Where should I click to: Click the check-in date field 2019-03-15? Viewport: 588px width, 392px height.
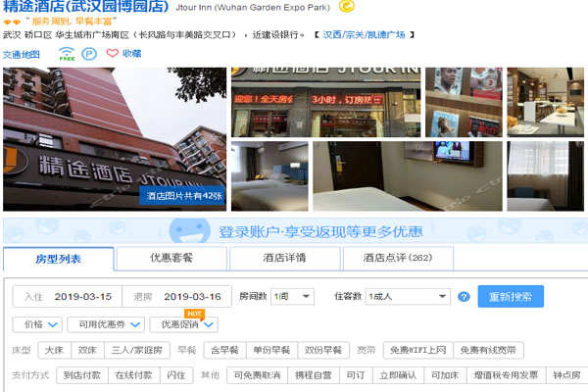point(68,297)
